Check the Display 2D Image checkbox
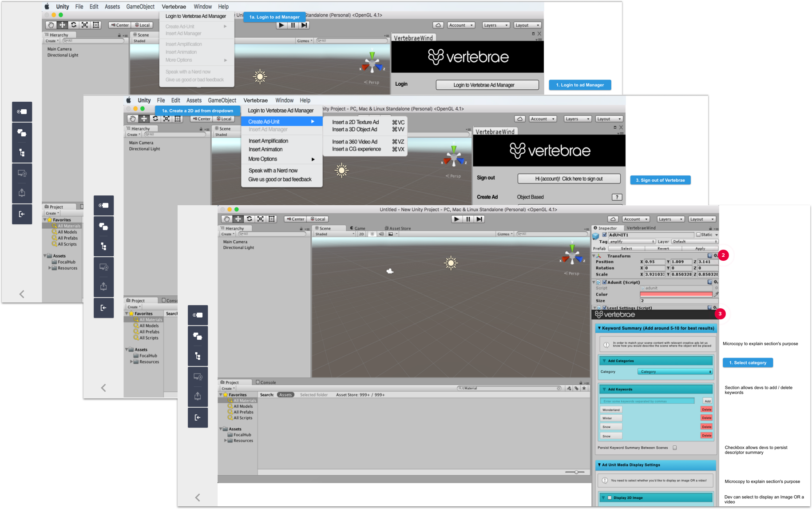The image size is (812, 509). click(x=610, y=498)
